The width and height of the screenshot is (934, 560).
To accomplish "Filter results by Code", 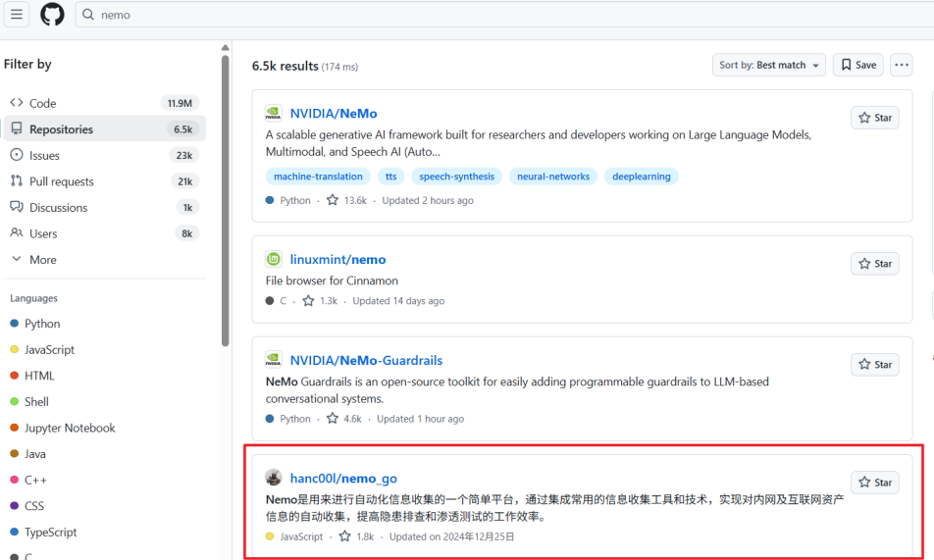I will [x=104, y=103].
